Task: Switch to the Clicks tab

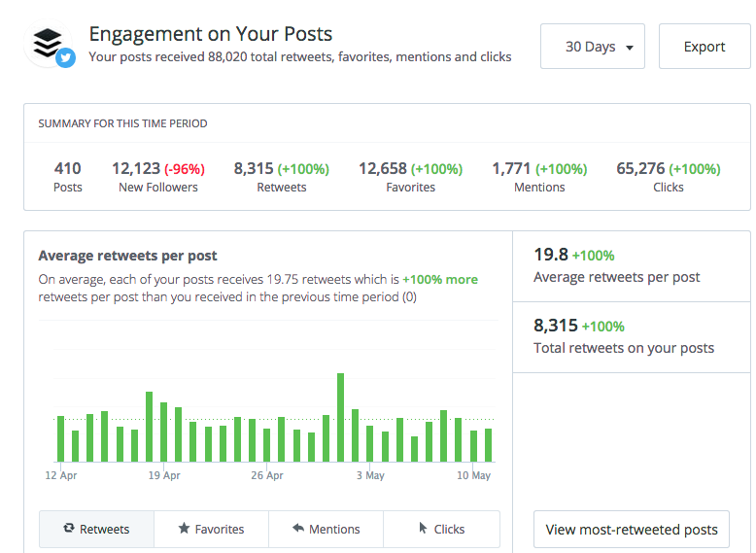Action: (441, 530)
